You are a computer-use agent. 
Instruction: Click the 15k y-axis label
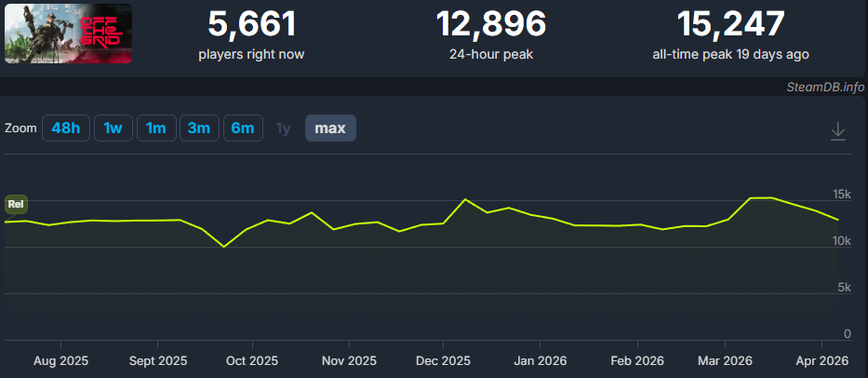point(841,195)
